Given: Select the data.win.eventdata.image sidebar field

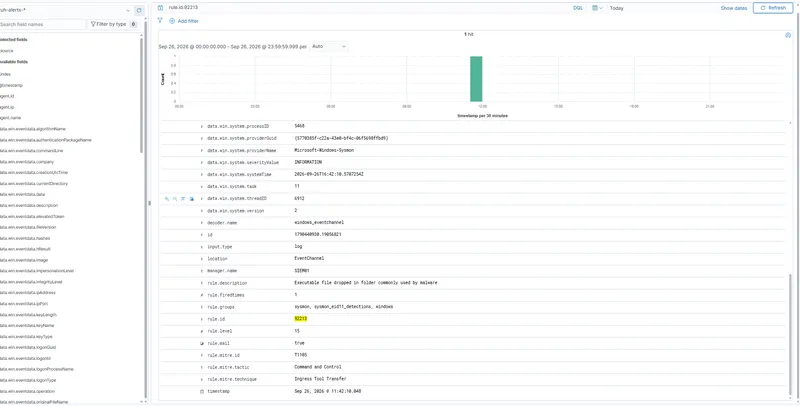Looking at the screenshot, I should 24,260.
